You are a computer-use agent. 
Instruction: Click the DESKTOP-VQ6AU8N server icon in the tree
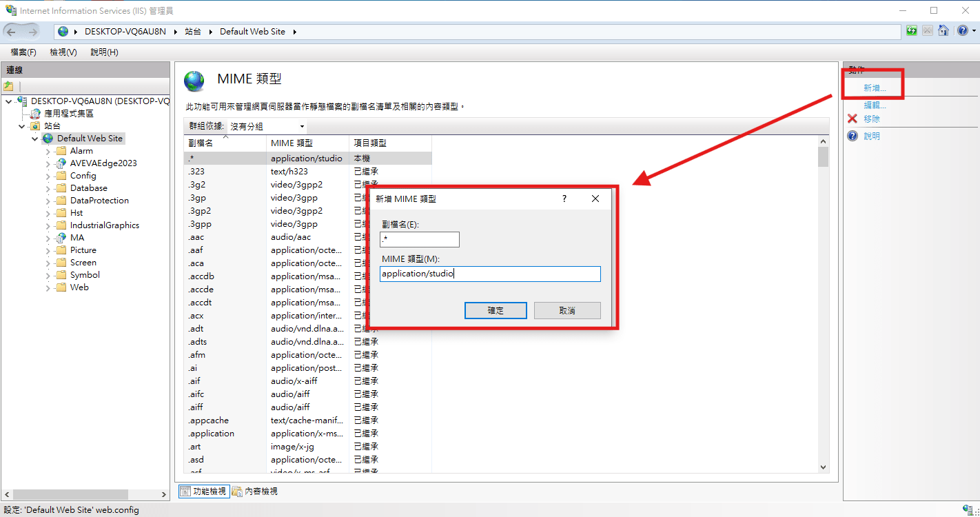pyautogui.click(x=23, y=101)
